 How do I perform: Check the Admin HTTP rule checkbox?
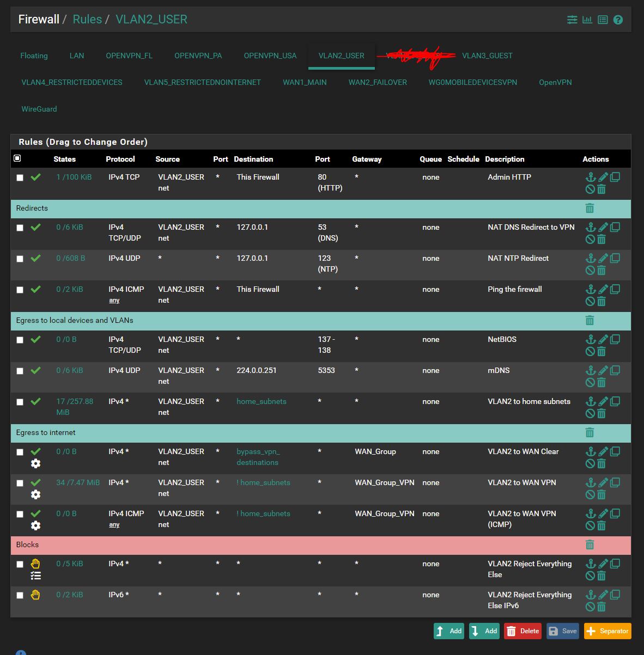pyautogui.click(x=20, y=178)
